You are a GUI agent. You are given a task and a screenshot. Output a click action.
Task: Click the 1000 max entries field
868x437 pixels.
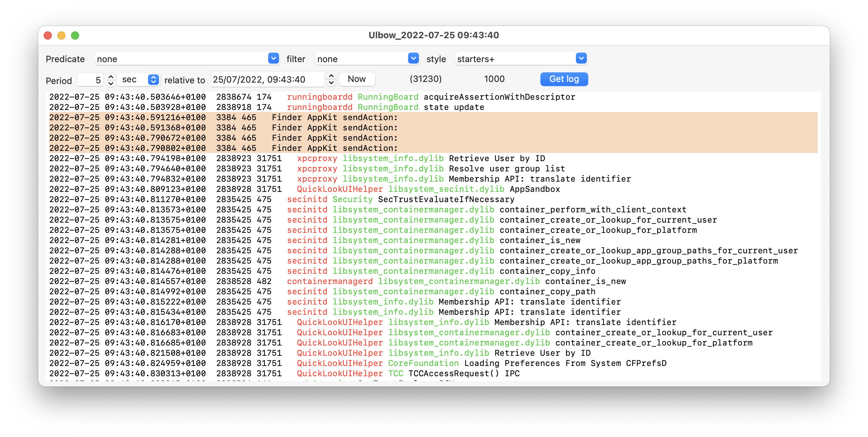click(494, 79)
